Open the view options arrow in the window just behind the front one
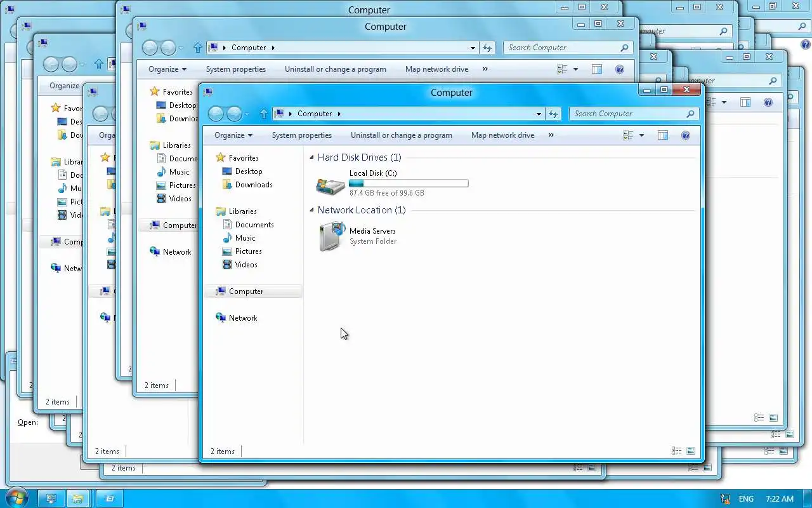The width and height of the screenshot is (812, 508). point(575,69)
